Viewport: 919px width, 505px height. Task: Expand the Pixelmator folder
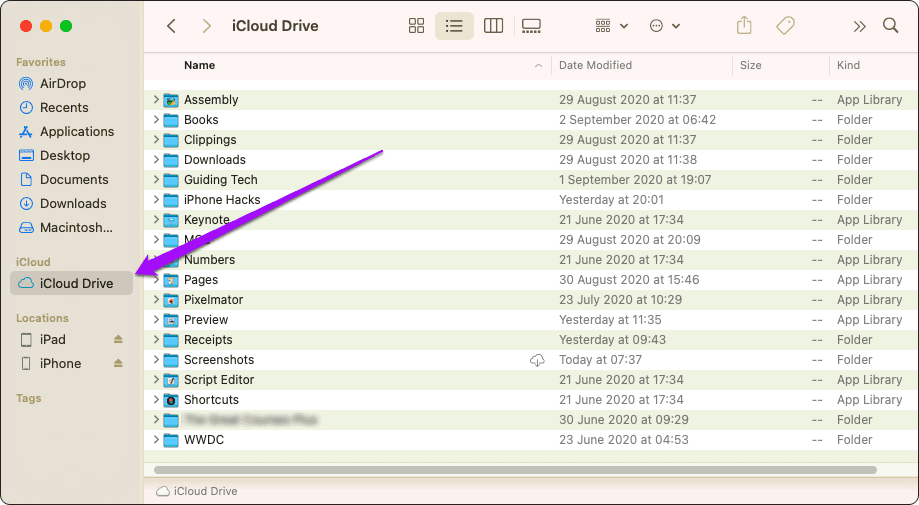156,299
